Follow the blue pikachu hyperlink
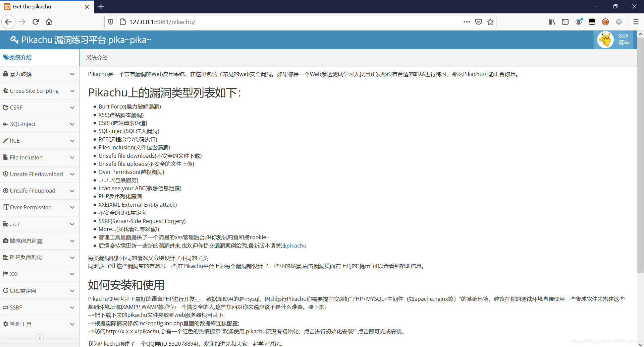This screenshot has width=644, height=347. pyautogui.click(x=296, y=246)
